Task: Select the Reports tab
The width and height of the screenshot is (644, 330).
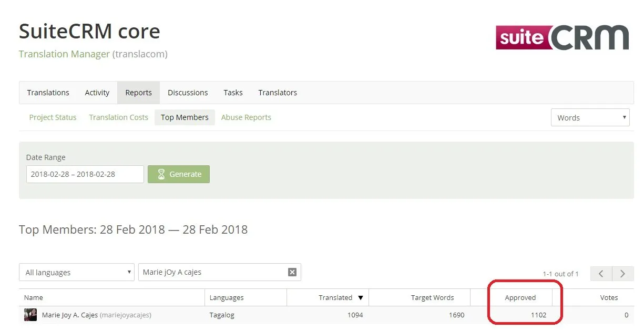Action: point(138,93)
